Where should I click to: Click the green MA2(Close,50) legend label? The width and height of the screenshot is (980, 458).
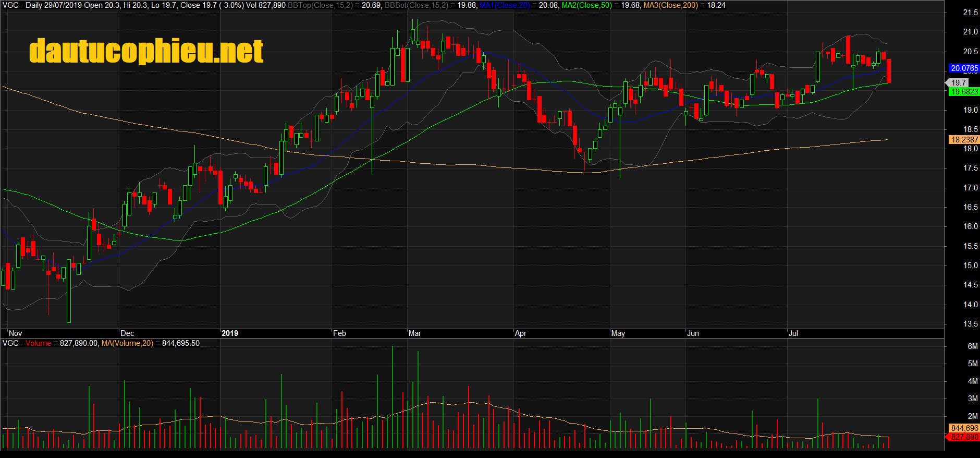click(586, 5)
